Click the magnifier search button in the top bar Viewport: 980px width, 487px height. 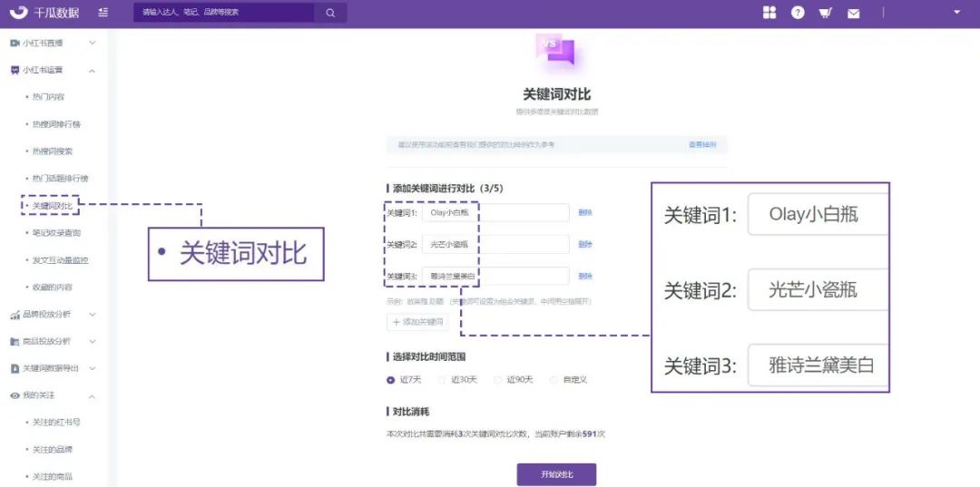tap(330, 13)
